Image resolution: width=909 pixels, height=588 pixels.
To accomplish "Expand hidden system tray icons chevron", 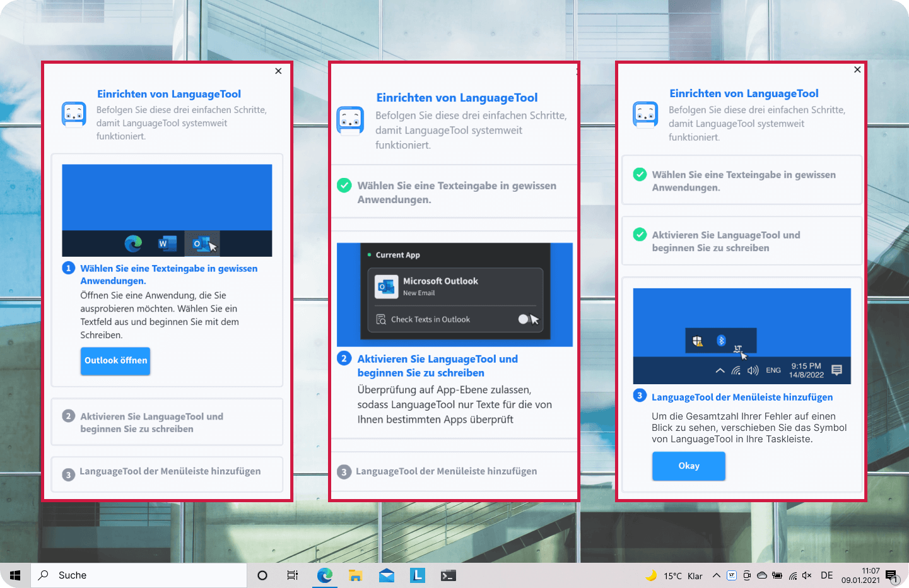I will coord(717,575).
